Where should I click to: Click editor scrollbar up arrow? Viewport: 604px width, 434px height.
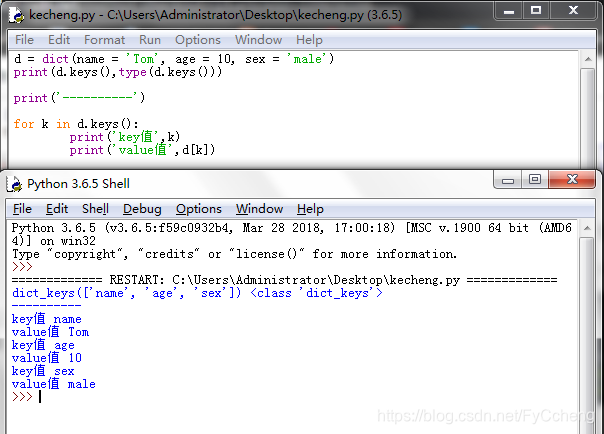click(x=588, y=59)
